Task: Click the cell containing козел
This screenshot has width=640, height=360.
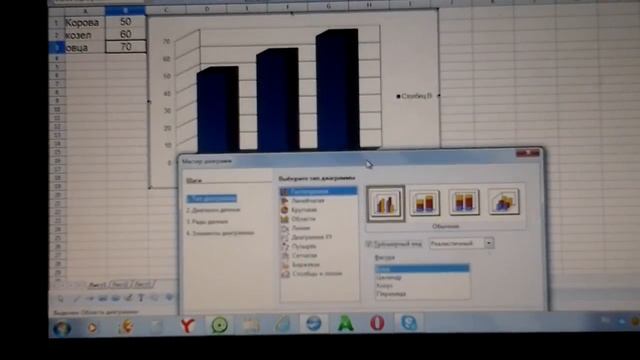Action: [x=85, y=35]
